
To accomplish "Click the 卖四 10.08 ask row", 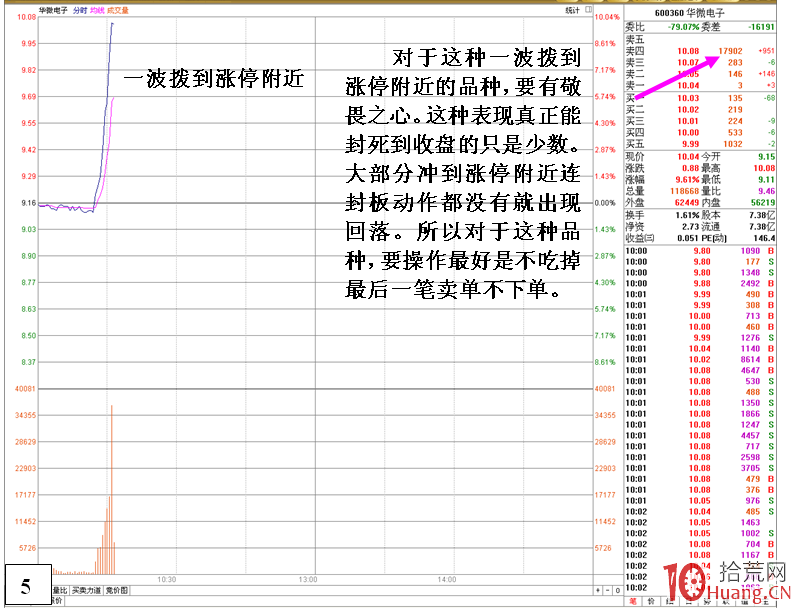I will pos(700,51).
